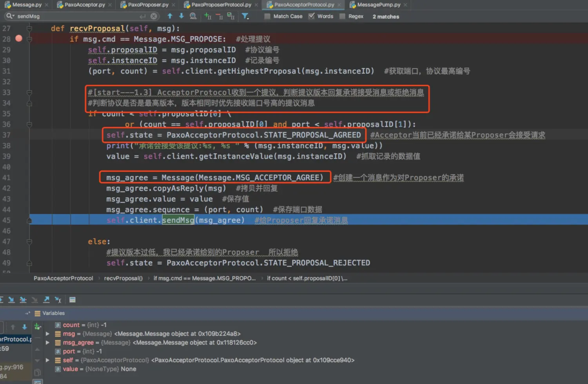Close the MessagePump.py tab
The image size is (588, 384).
pyautogui.click(x=405, y=5)
